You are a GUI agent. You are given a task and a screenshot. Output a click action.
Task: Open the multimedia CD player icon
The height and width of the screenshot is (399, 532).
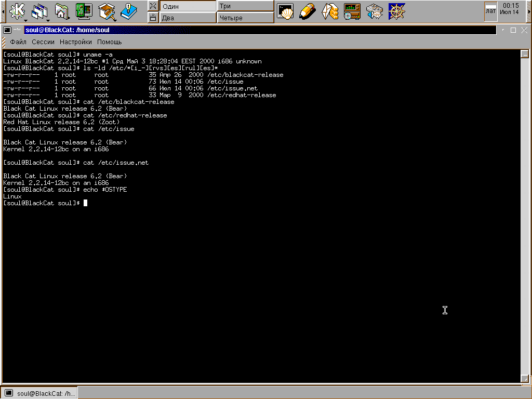(352, 11)
